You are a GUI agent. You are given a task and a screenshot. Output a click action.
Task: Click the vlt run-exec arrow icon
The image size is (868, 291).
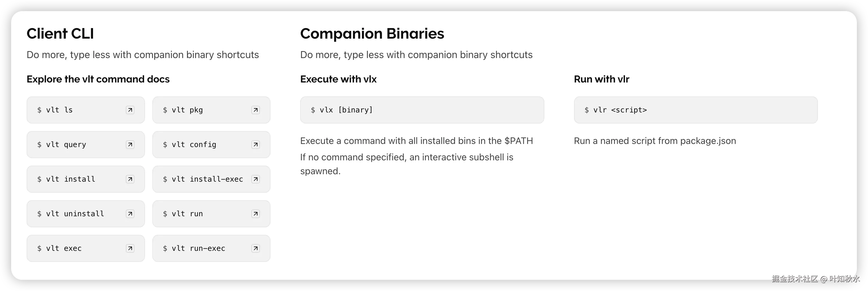click(256, 249)
